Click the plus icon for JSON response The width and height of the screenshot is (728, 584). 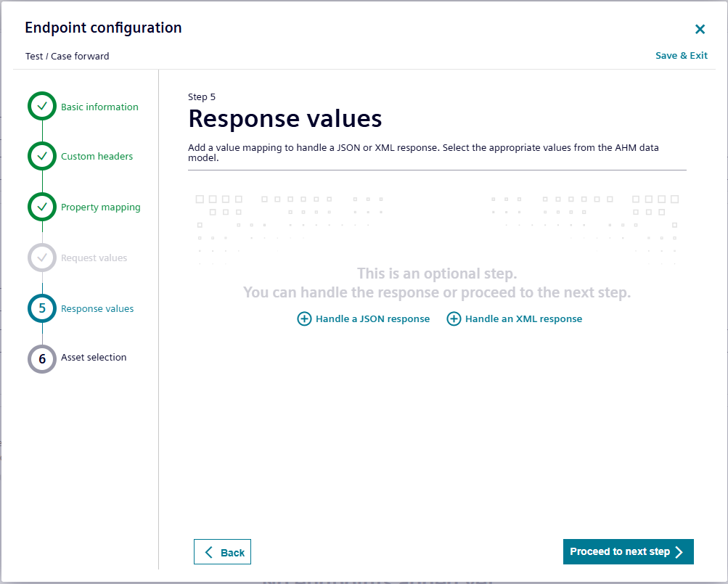[x=305, y=319]
